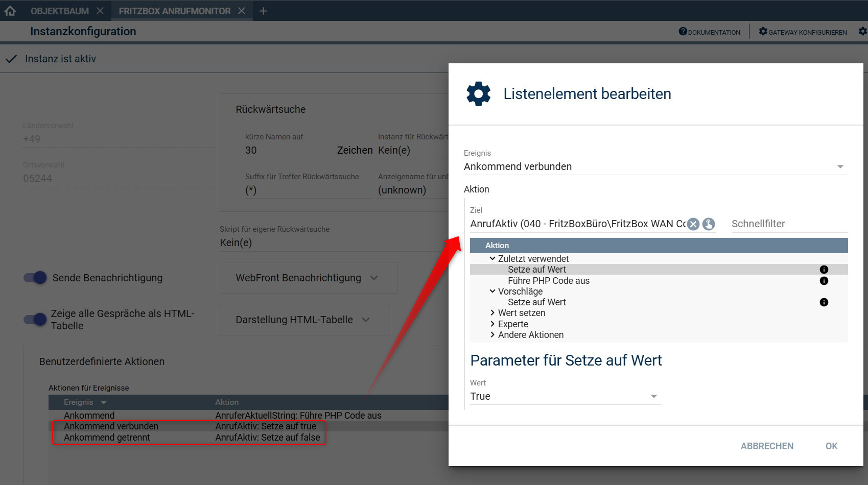The image size is (868, 485).
Task: Confirm the dialog with OK
Action: (831, 446)
